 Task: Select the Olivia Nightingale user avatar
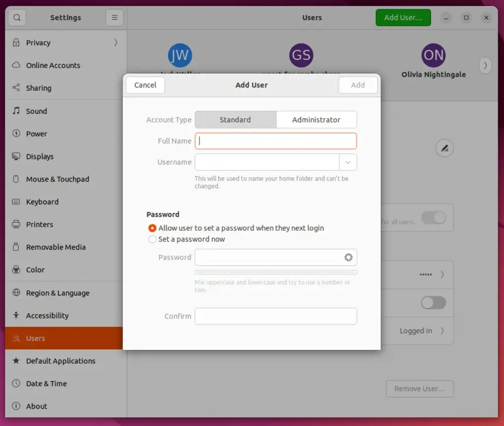(x=433, y=55)
